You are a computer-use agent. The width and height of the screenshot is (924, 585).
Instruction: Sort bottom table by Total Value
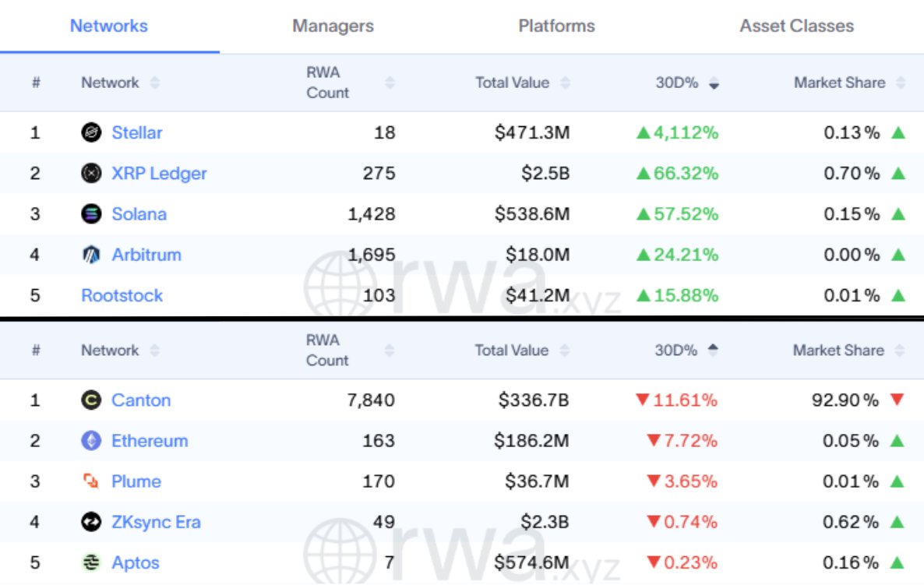tap(565, 351)
